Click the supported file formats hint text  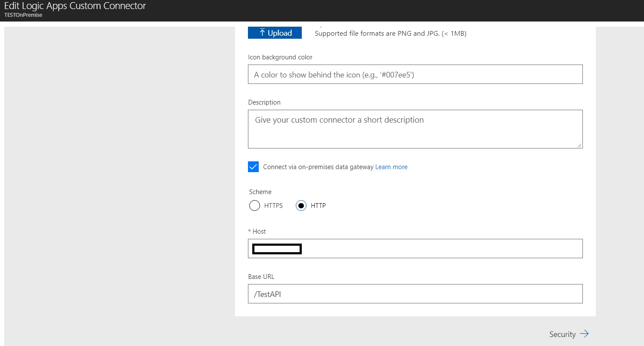(390, 34)
